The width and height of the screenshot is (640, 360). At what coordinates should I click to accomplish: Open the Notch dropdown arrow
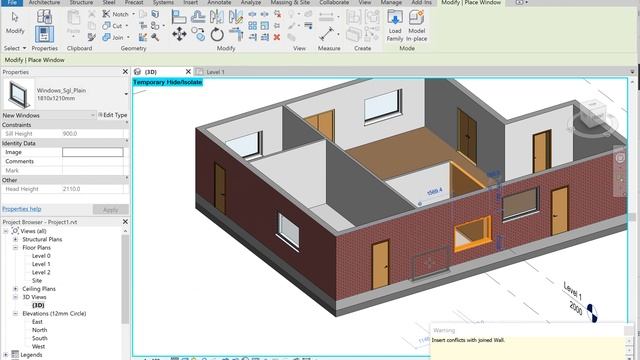(x=133, y=14)
